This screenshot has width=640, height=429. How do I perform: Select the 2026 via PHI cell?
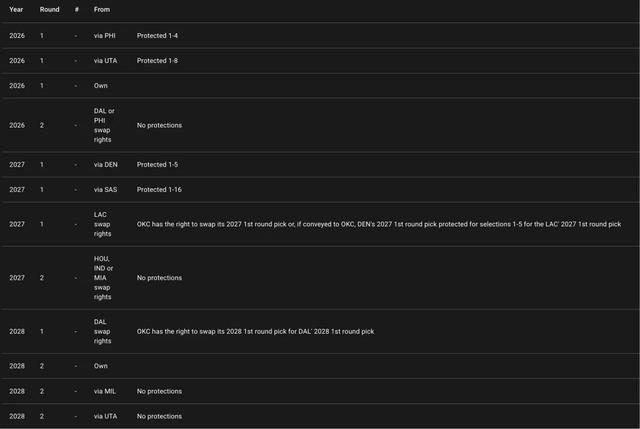[105, 36]
